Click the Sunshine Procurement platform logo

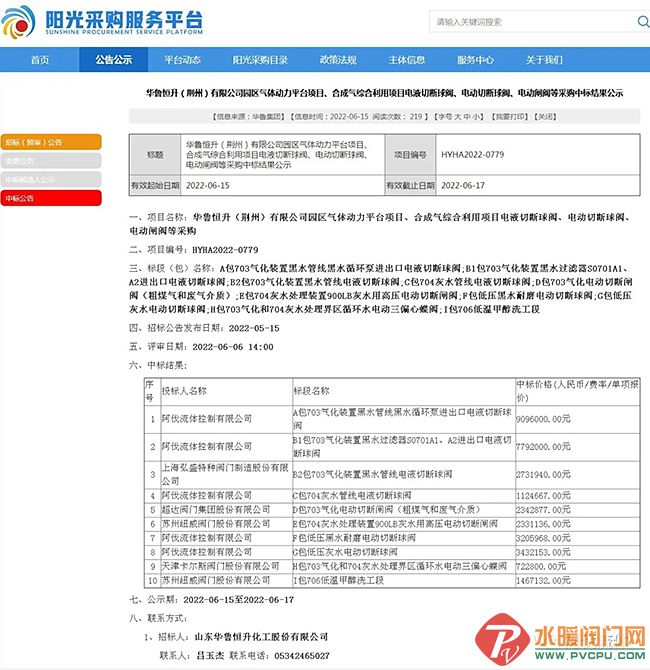[102, 21]
